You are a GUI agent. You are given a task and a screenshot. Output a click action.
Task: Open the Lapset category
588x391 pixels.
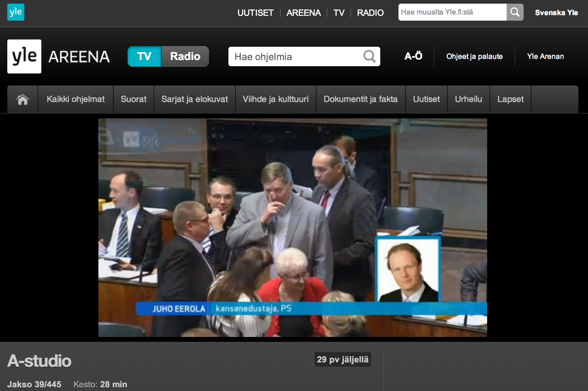pyautogui.click(x=511, y=99)
